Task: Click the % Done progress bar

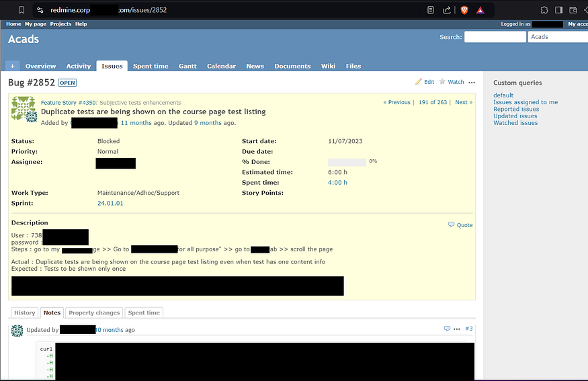Action: click(347, 162)
